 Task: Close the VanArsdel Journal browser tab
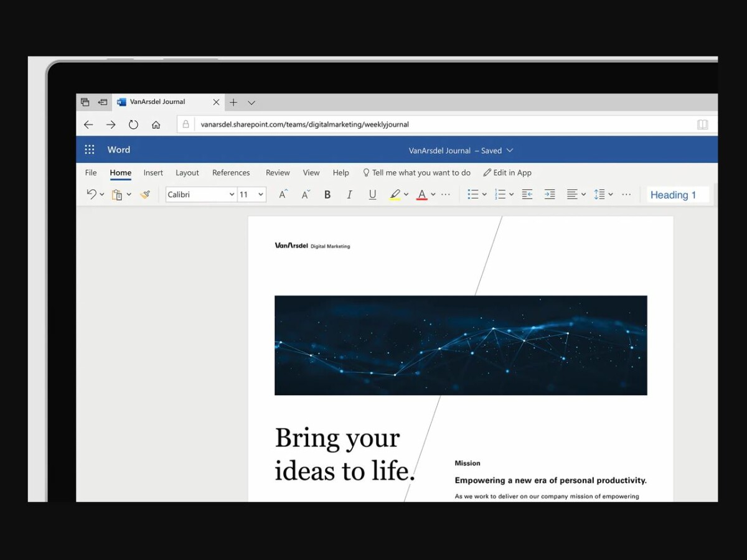217,102
